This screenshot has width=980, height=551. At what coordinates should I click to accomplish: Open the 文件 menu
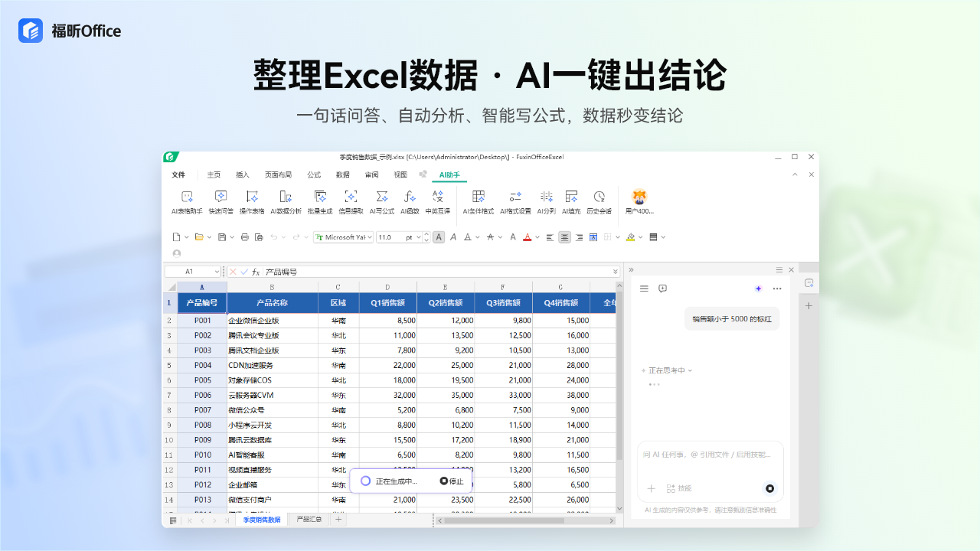coord(178,174)
